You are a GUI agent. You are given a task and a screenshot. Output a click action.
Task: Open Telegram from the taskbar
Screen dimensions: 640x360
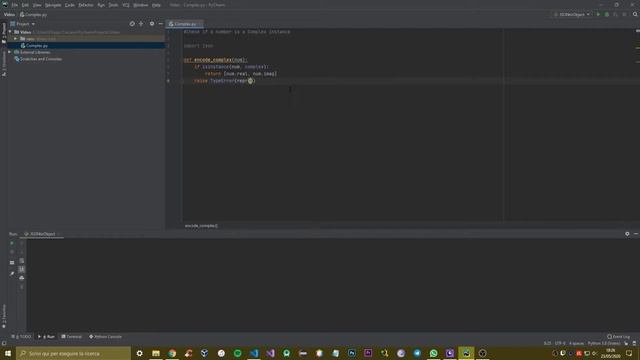(x=417, y=353)
